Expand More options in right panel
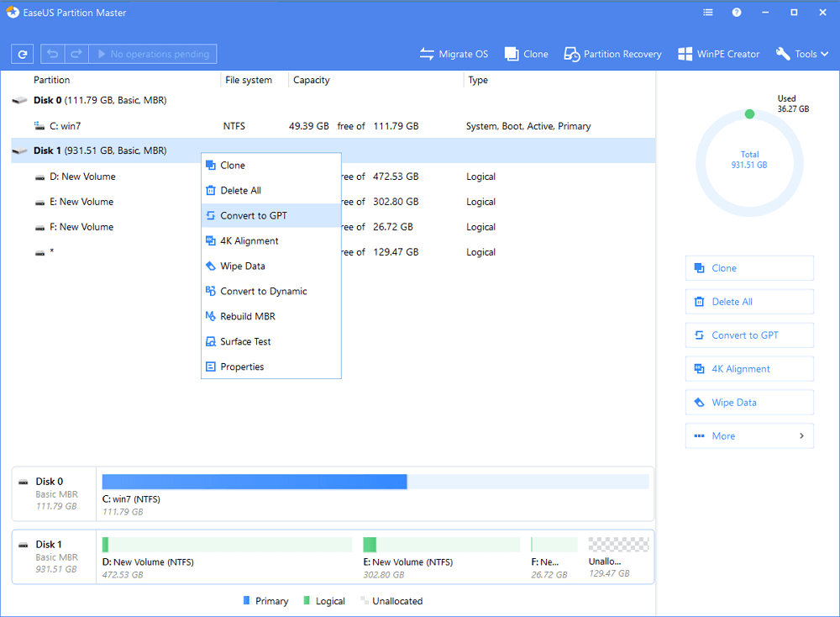 coord(749,435)
